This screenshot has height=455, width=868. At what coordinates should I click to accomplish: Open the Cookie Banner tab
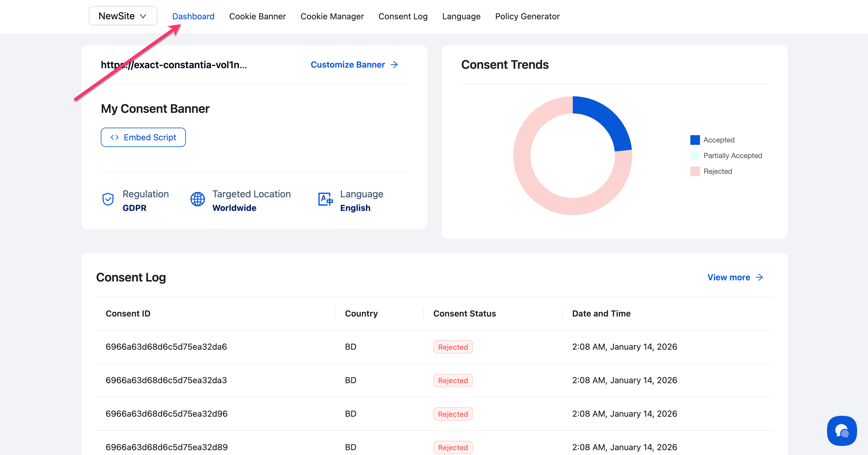pyautogui.click(x=257, y=16)
